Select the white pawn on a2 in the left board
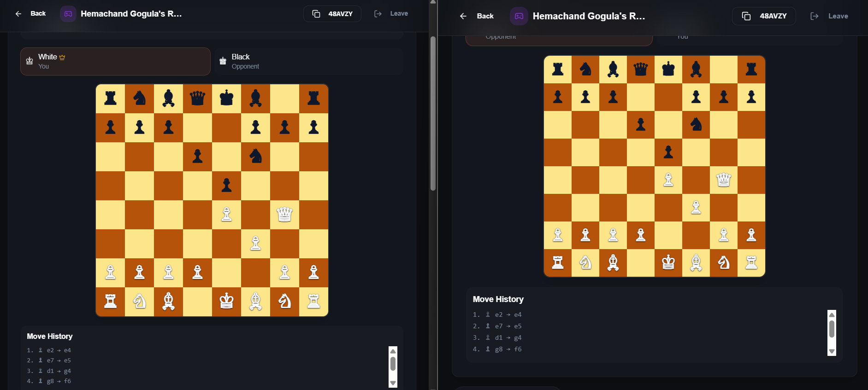 pos(110,272)
